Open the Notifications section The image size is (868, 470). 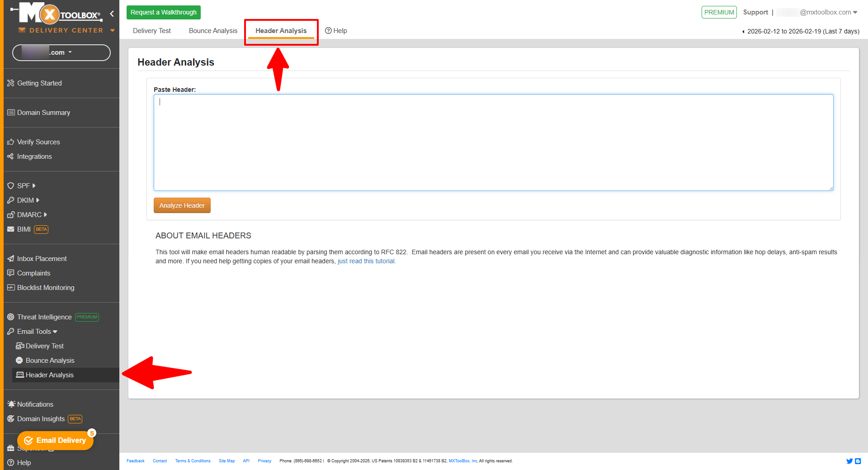tap(35, 404)
